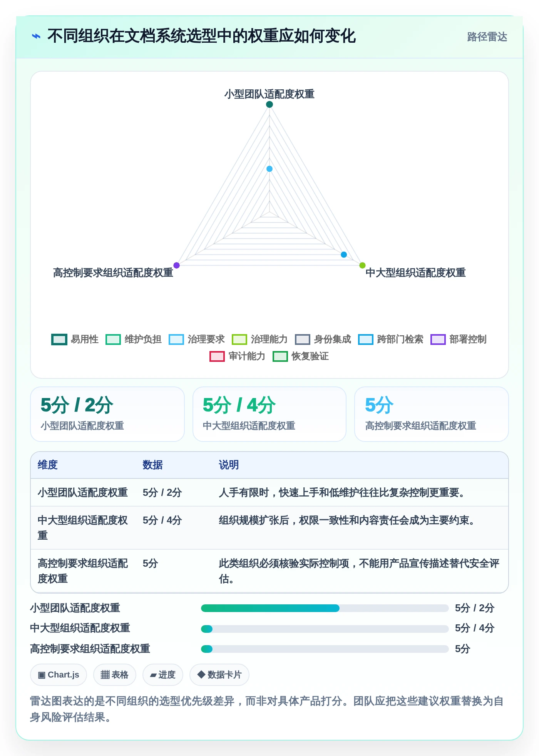Toggle the 易用性 legend swatch
The image size is (539, 756).
(x=59, y=340)
